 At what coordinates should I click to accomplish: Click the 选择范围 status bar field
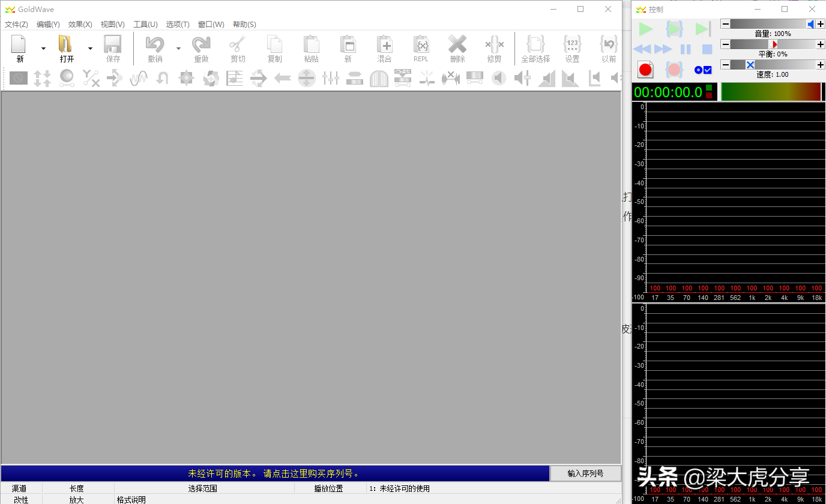tap(204, 488)
